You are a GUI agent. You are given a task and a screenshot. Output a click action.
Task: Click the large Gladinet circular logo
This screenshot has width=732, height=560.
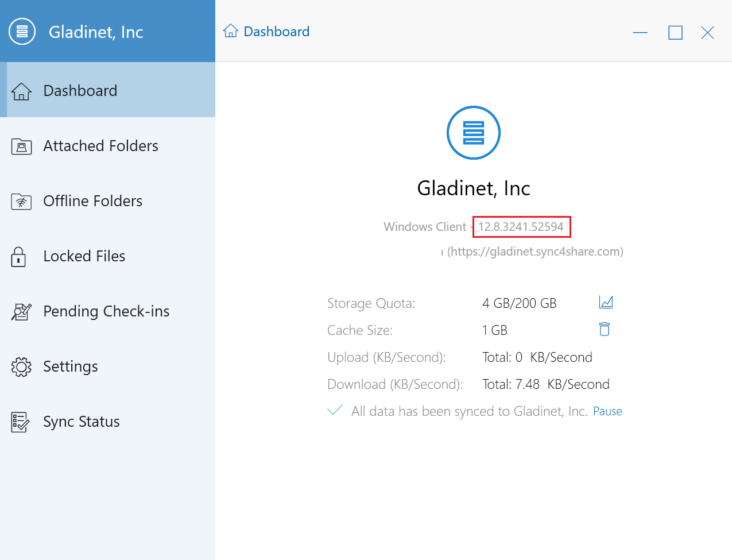coord(474,133)
